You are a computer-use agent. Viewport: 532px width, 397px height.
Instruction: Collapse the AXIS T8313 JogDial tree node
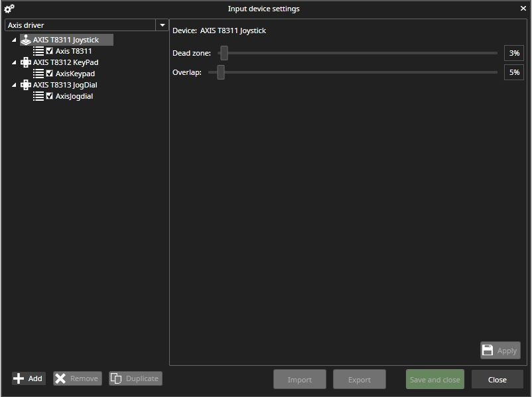pos(15,85)
